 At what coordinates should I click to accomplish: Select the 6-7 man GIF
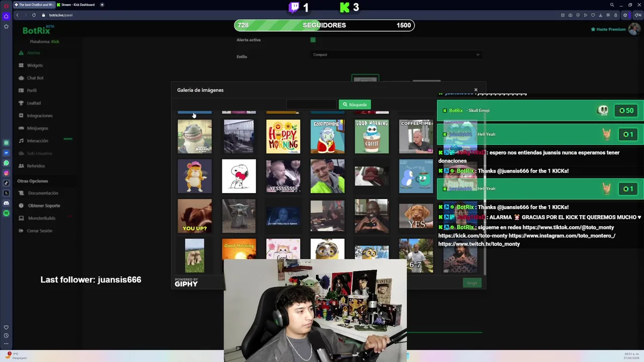416,256
